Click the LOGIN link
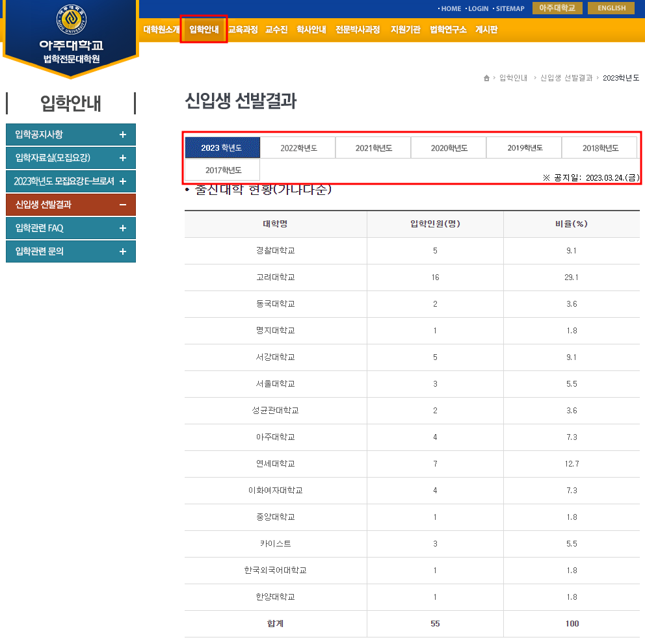 tap(478, 8)
